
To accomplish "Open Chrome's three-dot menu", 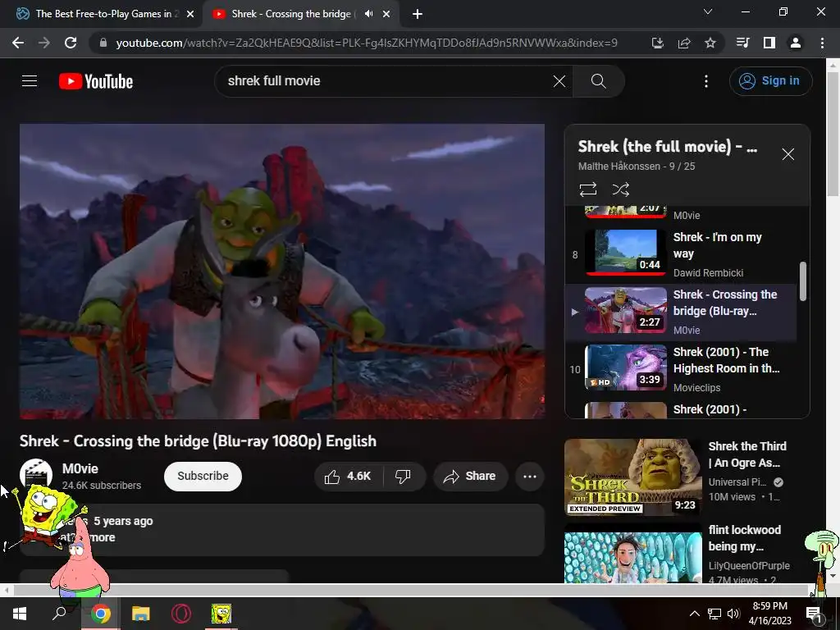I will [822, 43].
